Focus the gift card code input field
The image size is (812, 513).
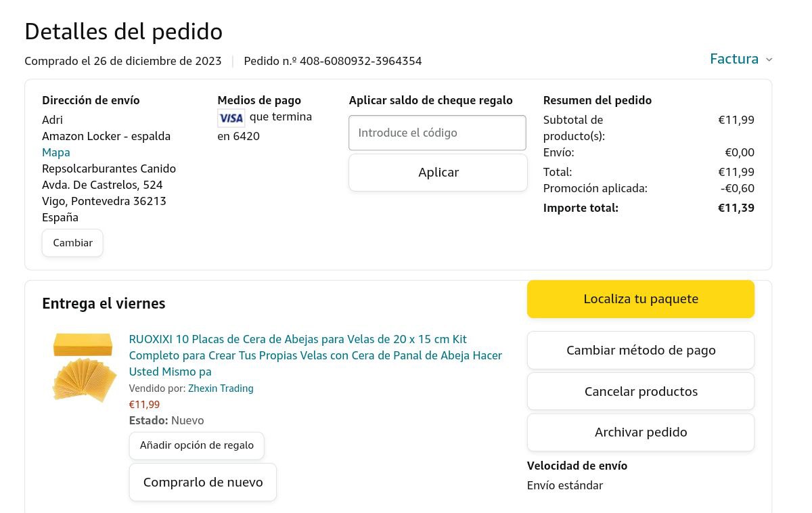[x=437, y=133]
